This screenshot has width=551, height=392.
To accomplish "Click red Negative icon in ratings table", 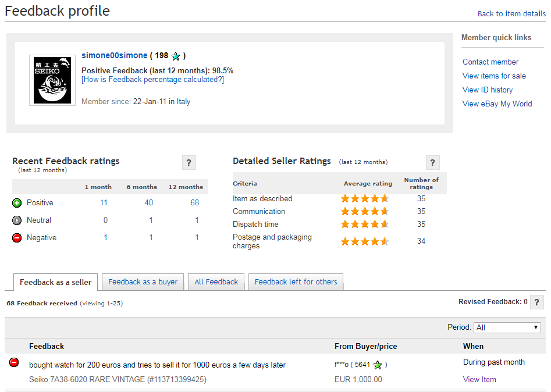I will 17,238.
